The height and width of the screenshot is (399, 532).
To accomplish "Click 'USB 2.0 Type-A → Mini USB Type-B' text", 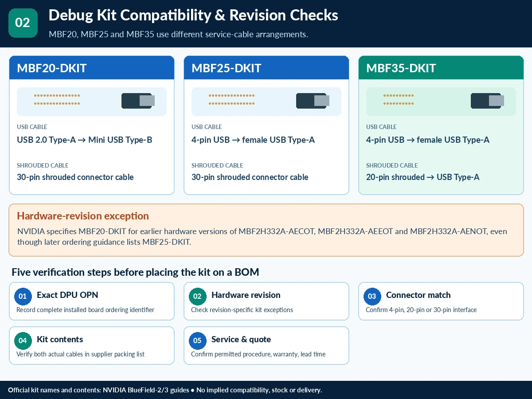I will (85, 140).
